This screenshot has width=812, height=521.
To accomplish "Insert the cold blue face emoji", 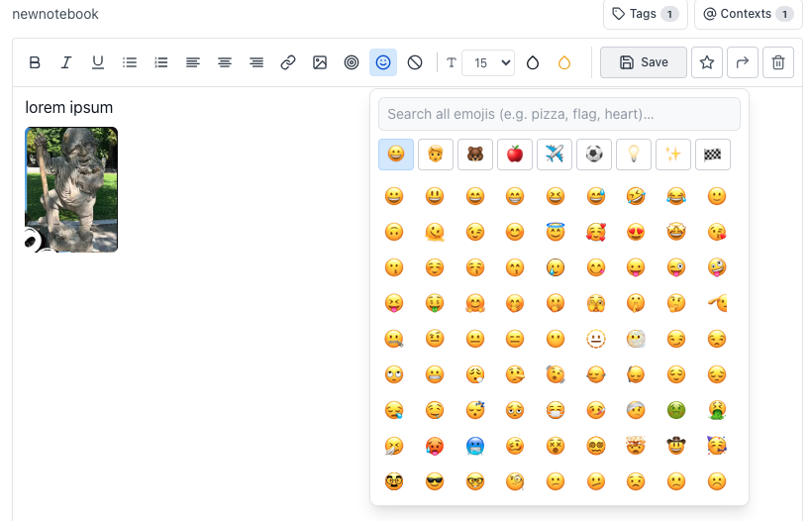I will 475,447.
